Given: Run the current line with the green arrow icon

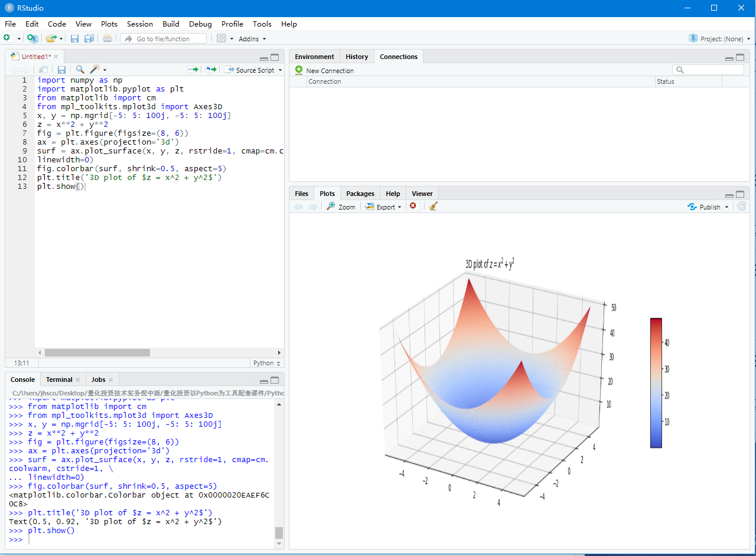Looking at the screenshot, I should coord(193,70).
